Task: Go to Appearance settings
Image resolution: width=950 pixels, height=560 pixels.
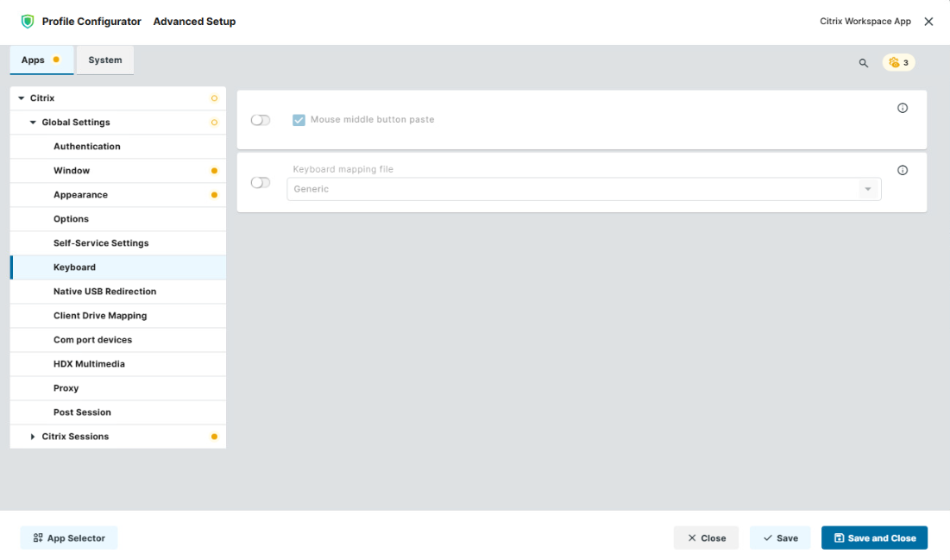Action: (x=118, y=195)
